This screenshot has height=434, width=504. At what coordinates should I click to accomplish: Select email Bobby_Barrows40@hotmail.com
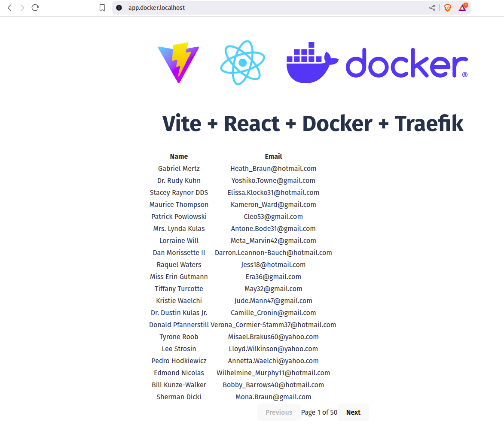point(273,385)
